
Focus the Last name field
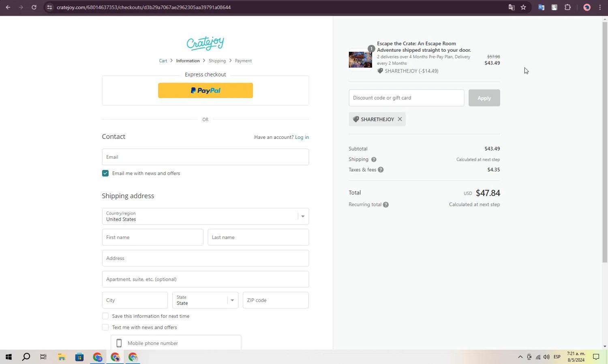(258, 237)
